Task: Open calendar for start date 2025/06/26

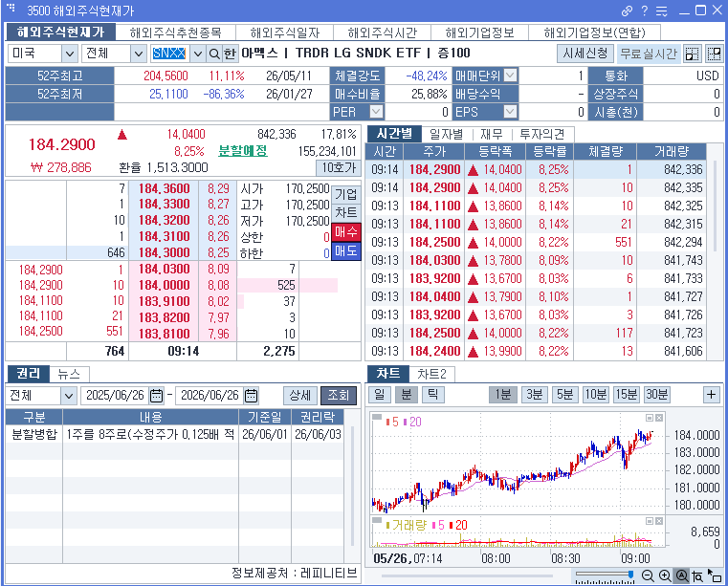Action: [x=157, y=396]
